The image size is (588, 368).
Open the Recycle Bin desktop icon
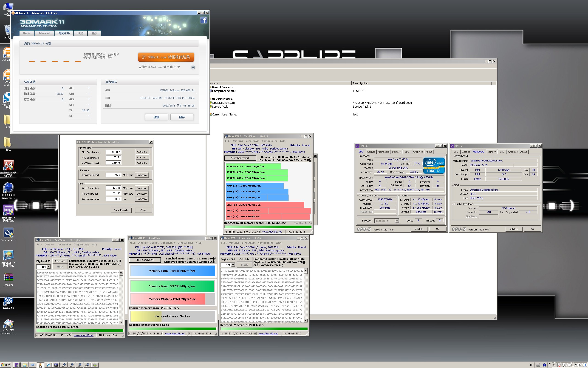pyautogui.click(x=7, y=32)
